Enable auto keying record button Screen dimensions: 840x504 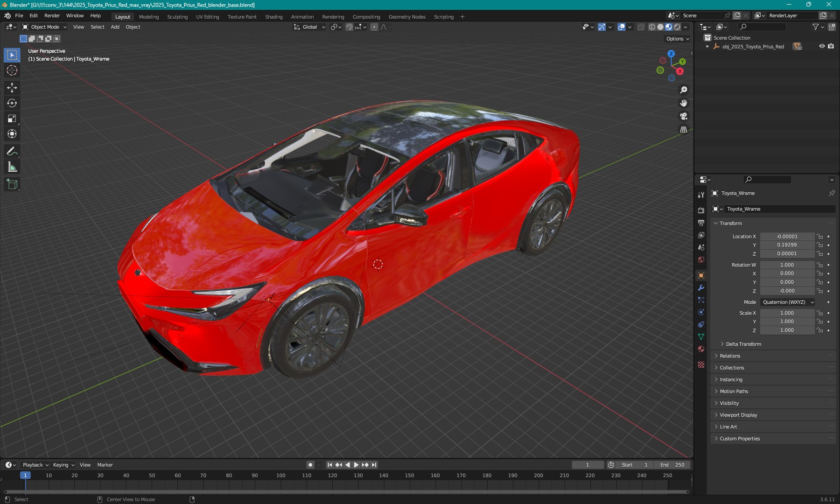[310, 465]
